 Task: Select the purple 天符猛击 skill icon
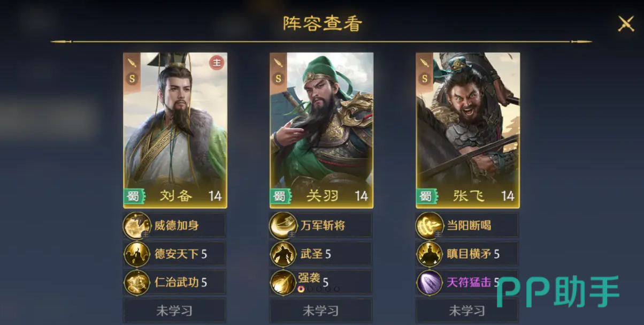click(430, 282)
